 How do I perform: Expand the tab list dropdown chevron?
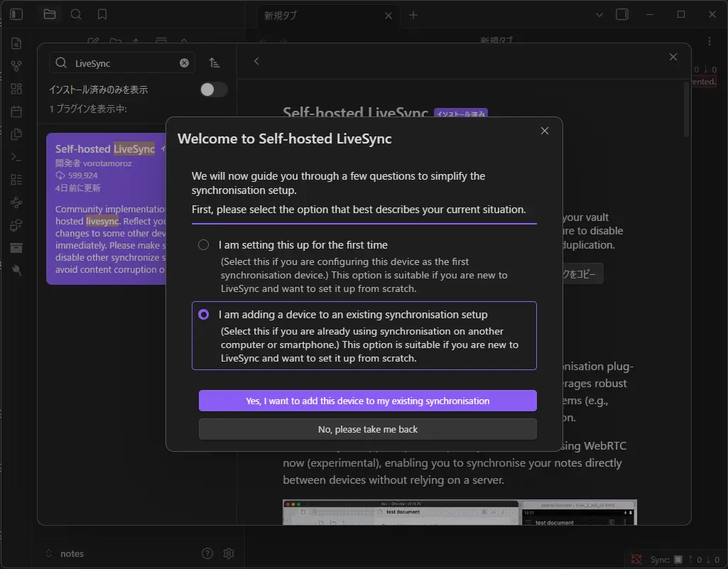[599, 15]
